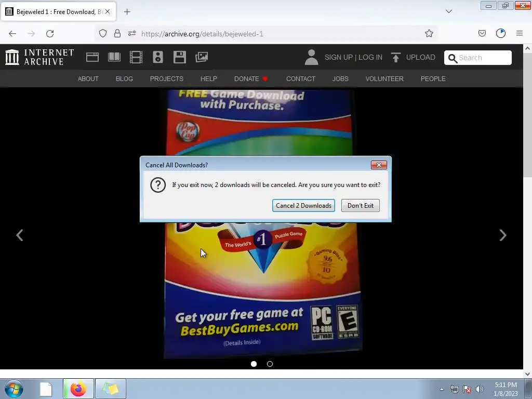Viewport: 532px width, 399px height.
Task: Select the first carousel dot
Action: coord(254,364)
